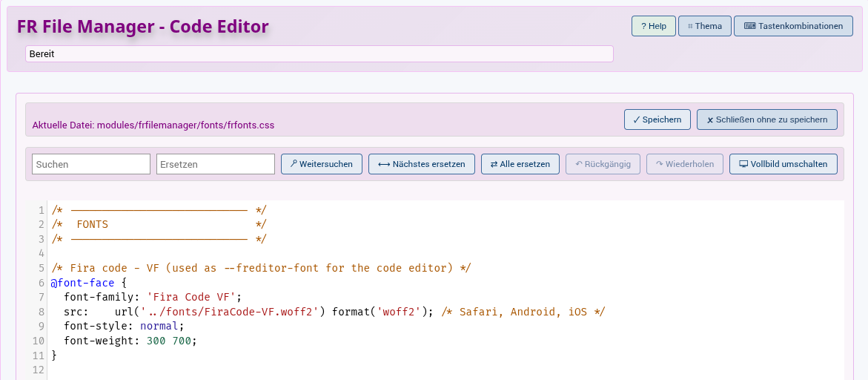
Task: Click the @font-face rule text
Action: [83, 283]
